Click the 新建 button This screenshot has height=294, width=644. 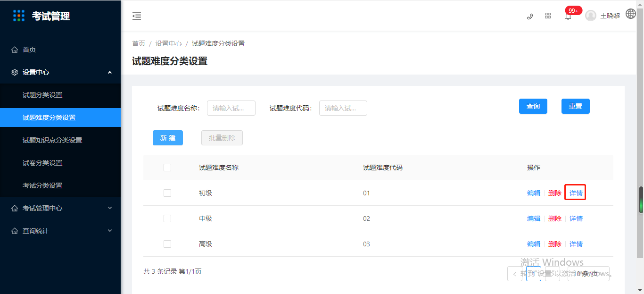[x=168, y=138]
